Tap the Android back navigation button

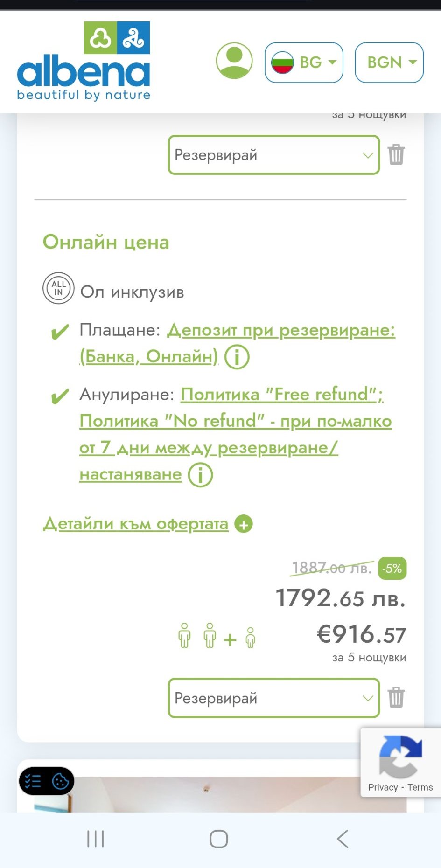pyautogui.click(x=343, y=839)
